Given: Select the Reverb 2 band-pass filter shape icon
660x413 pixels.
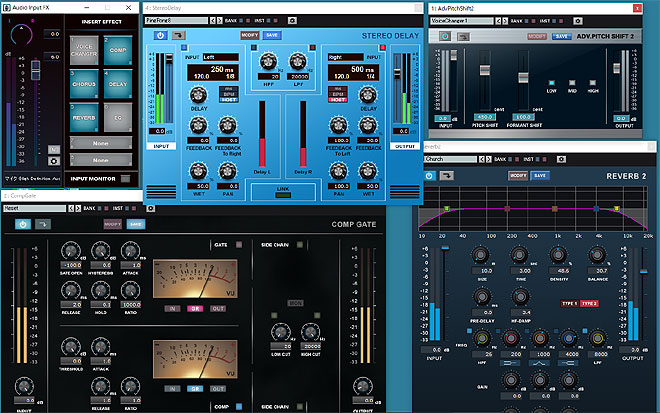Looking at the screenshot, I should click(539, 363).
